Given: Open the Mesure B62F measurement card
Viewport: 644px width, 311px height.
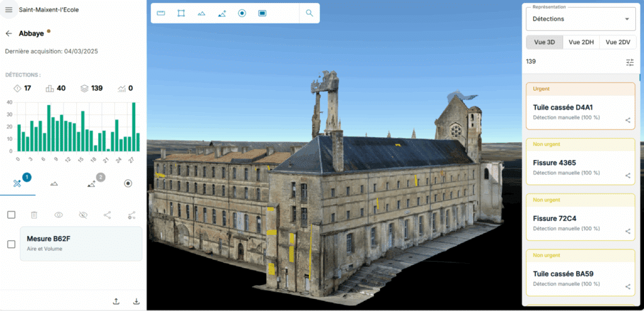Looking at the screenshot, I should click(x=81, y=244).
